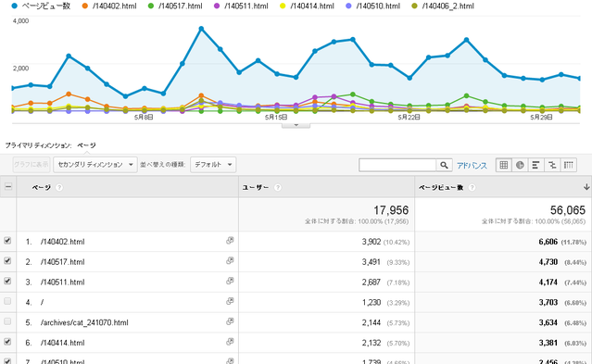Click the yellow /140414.html legend dot
The image size is (592, 364).
click(283, 6)
